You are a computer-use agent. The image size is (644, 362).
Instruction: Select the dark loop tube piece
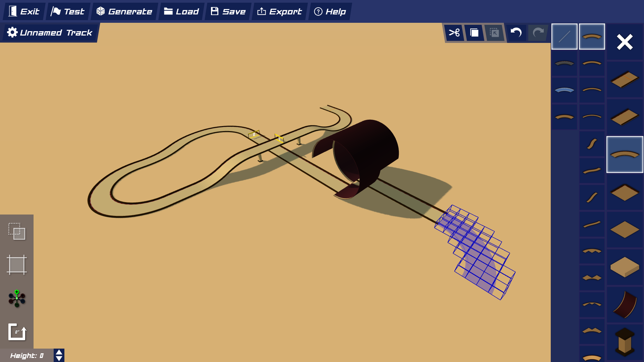625,304
